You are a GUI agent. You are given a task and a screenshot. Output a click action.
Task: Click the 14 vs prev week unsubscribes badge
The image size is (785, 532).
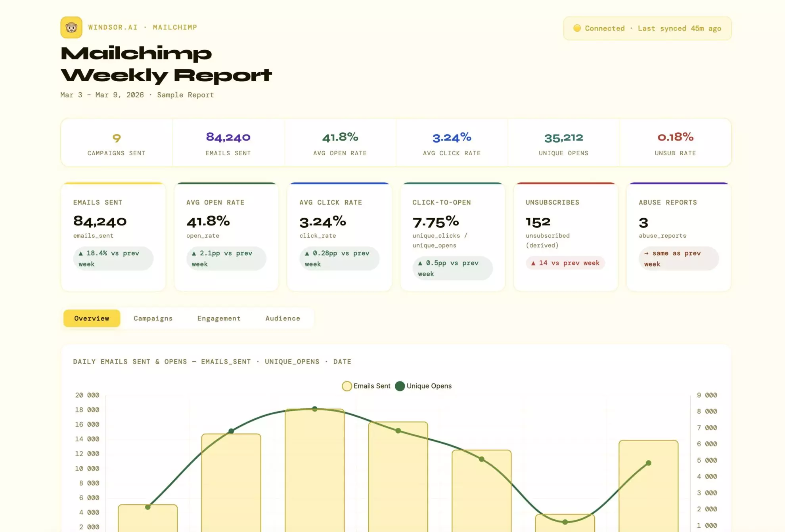(565, 263)
